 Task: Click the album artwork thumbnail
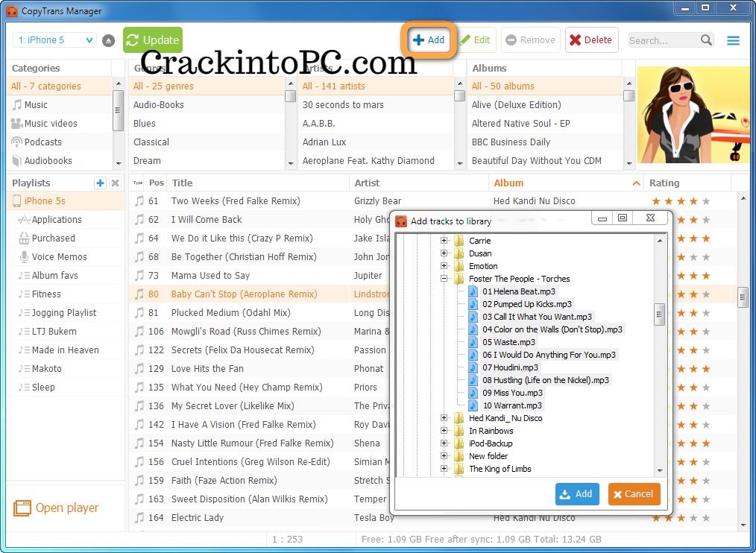coord(693,115)
